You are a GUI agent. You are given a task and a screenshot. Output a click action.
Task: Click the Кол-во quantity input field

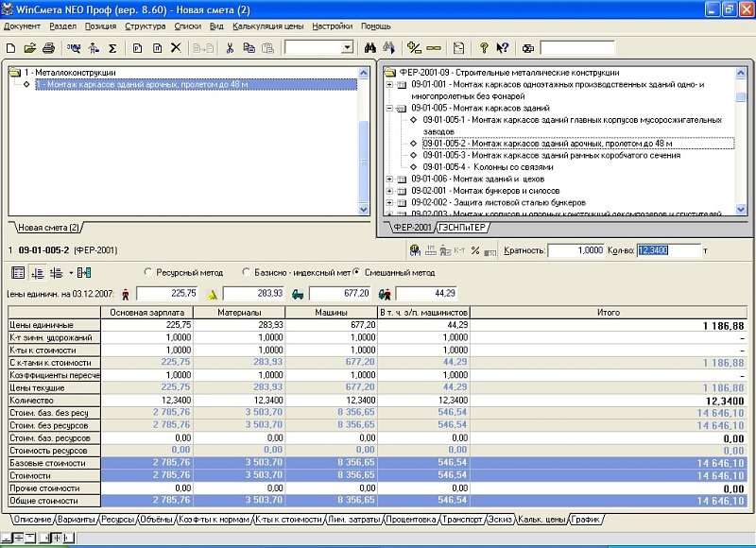(669, 250)
